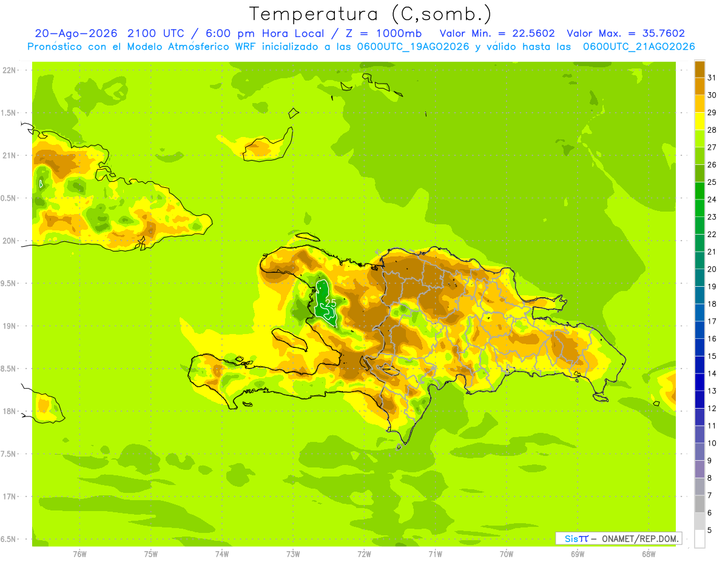This screenshot has width=728, height=562.
Task: Click the "71W" longitude axis label
Action: coord(435,554)
